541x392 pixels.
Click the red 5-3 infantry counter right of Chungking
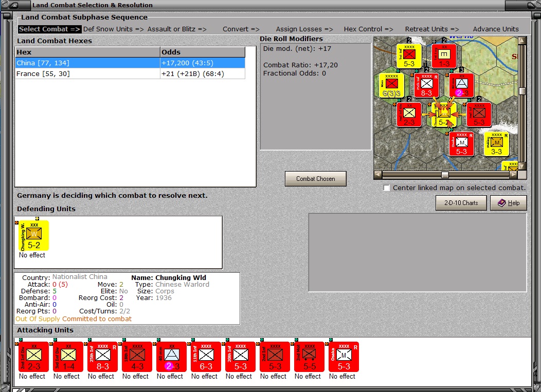point(479,115)
